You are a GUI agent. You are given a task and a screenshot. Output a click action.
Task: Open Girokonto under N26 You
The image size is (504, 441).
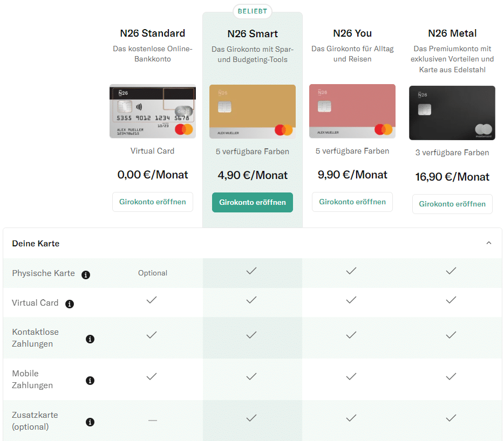point(352,202)
